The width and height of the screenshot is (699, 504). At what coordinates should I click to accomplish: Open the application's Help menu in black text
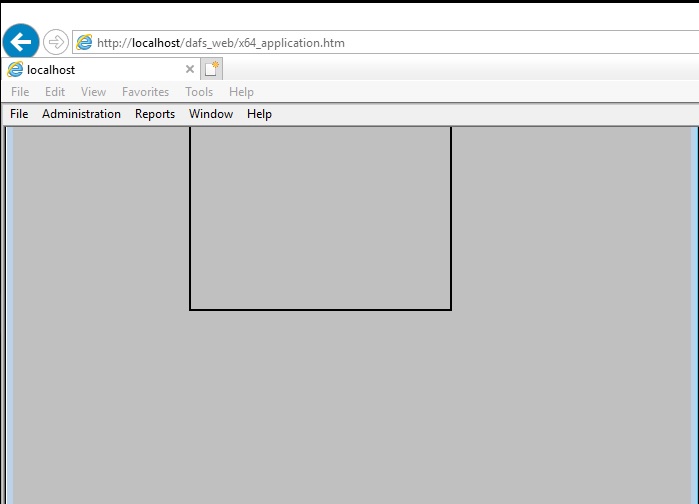[x=259, y=114]
